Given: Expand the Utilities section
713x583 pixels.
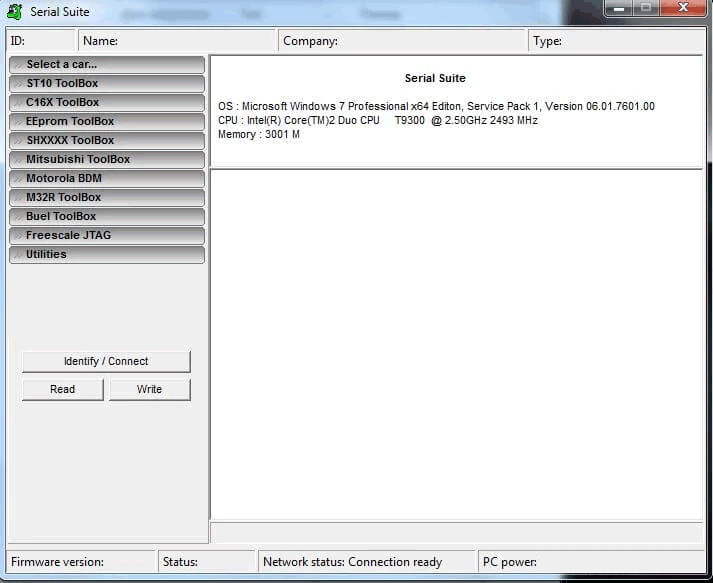Looking at the screenshot, I should 106,254.
